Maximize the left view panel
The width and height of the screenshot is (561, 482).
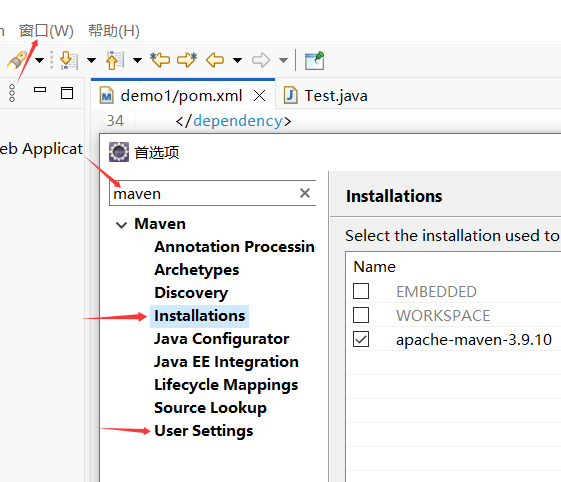(67, 93)
